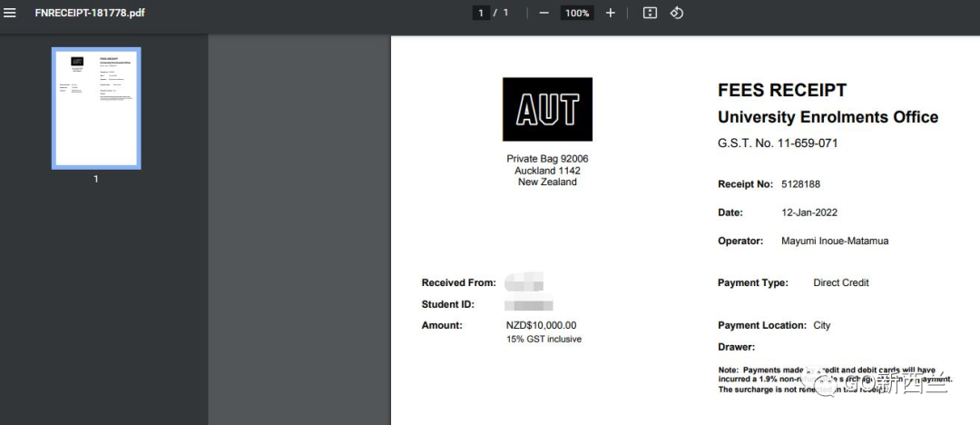980x425 pixels.
Task: Click operator name Mayumi Inoue-Matamua
Action: 835,241
